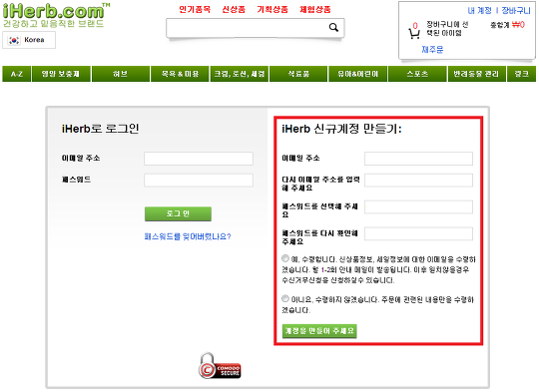The height and width of the screenshot is (392, 539).
Task: Open the 영양 보충제 navigation tab
Action: point(61,74)
